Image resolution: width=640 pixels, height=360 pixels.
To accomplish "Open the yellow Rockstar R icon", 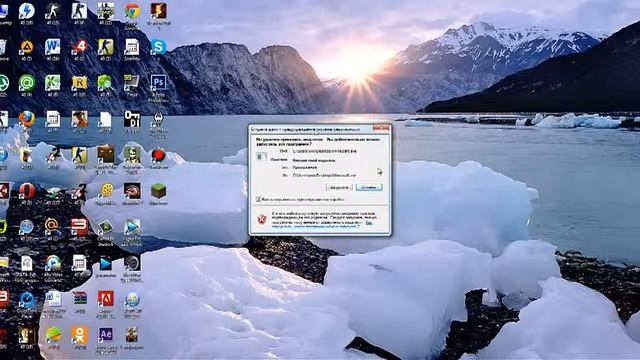I will click(80, 82).
